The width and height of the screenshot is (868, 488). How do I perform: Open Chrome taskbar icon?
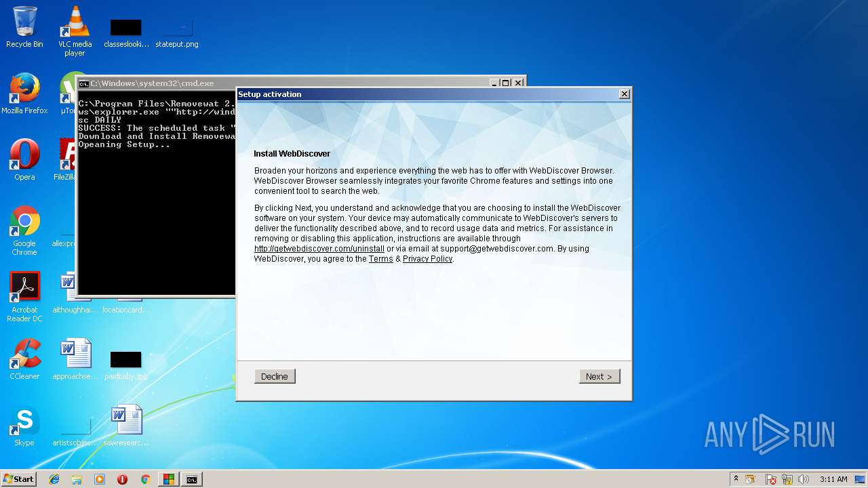pos(145,479)
